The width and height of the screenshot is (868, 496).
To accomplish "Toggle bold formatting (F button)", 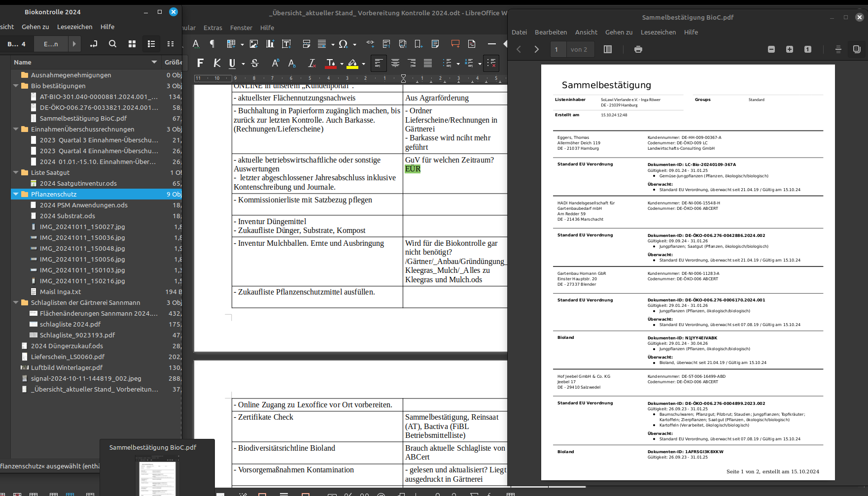I will (200, 63).
